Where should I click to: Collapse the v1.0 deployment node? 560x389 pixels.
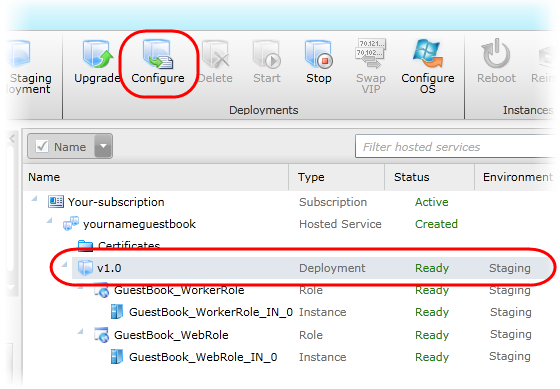click(64, 264)
